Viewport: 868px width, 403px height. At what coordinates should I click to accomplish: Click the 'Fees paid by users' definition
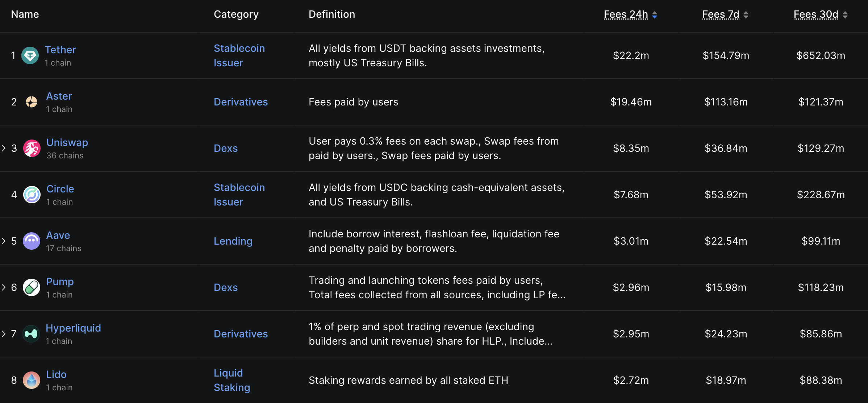click(354, 102)
